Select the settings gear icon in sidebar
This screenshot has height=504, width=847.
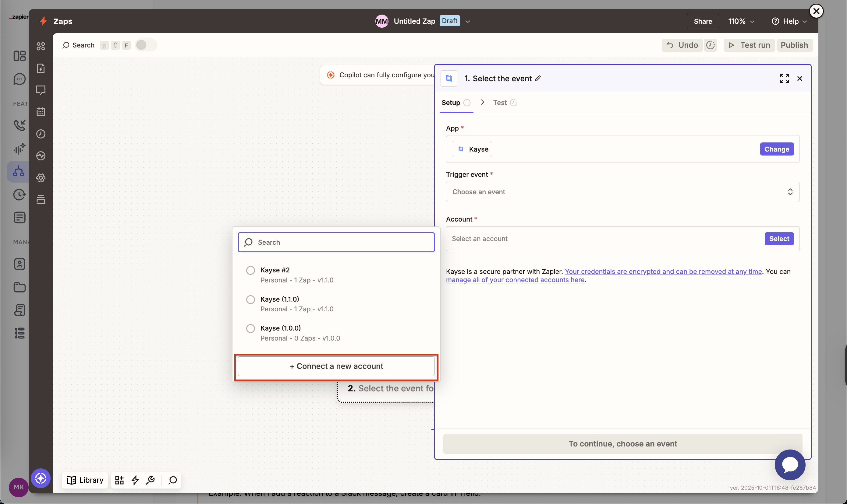pos(41,178)
